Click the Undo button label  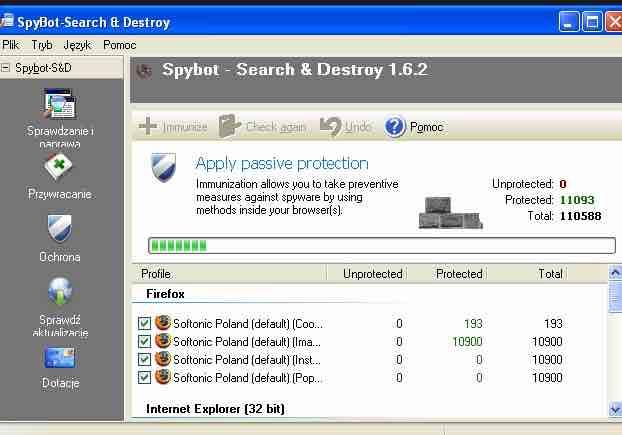click(357, 127)
